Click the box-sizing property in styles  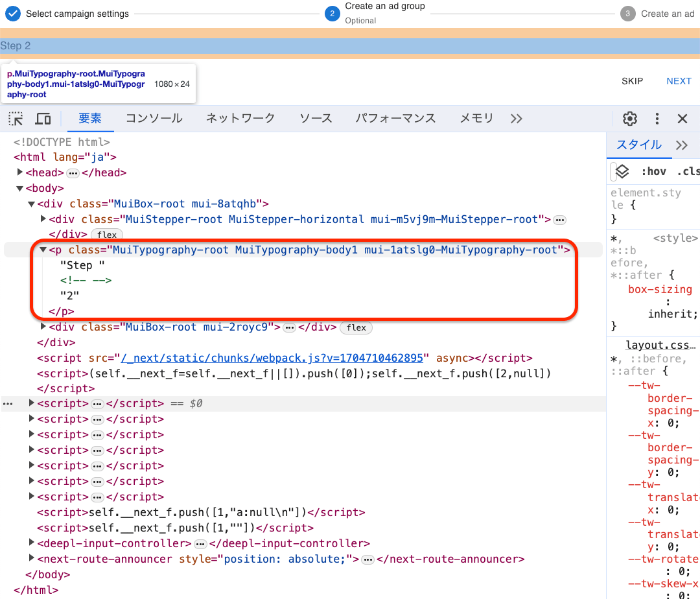coord(660,289)
